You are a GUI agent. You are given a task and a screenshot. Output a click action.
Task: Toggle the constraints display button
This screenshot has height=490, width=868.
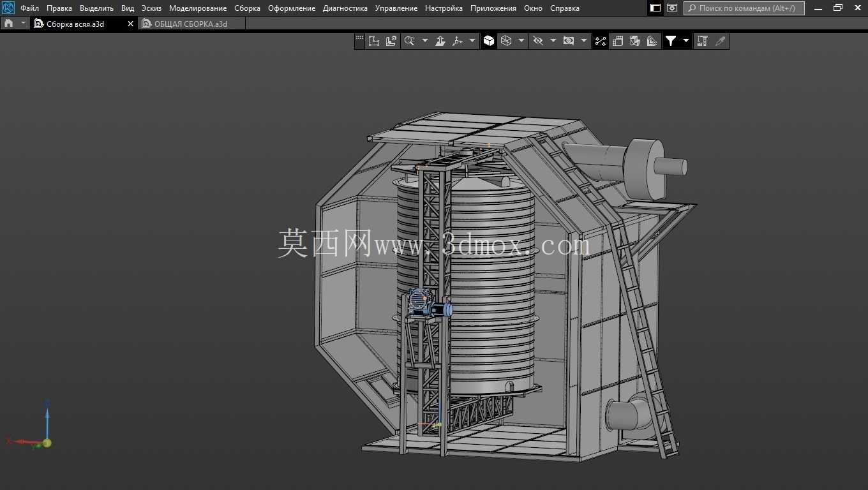pyautogui.click(x=601, y=41)
